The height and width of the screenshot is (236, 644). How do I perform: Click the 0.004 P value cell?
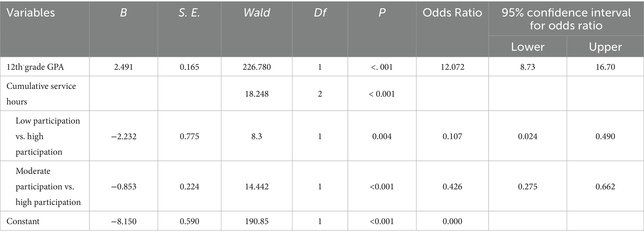click(382, 136)
